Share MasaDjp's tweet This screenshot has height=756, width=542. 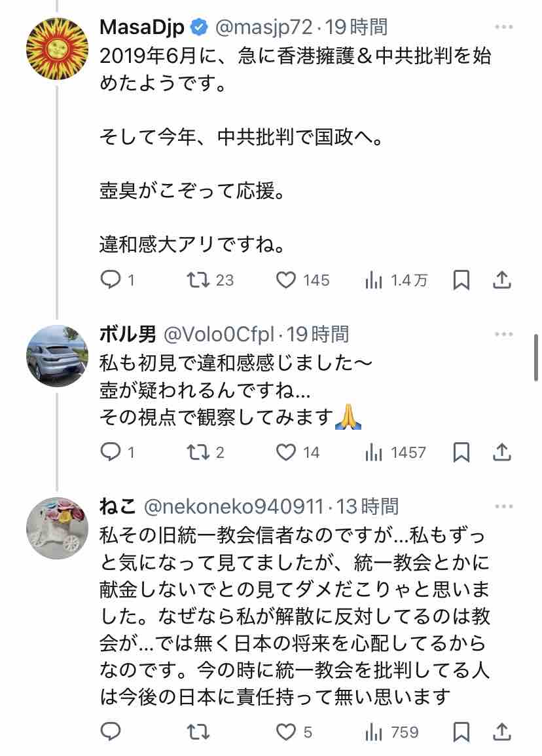[501, 280]
